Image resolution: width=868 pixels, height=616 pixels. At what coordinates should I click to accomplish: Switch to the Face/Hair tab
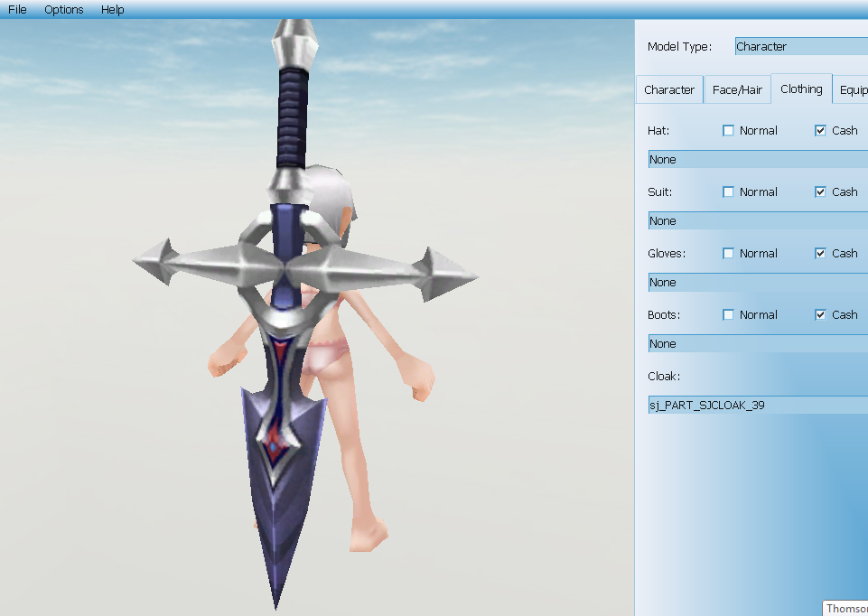pos(737,90)
